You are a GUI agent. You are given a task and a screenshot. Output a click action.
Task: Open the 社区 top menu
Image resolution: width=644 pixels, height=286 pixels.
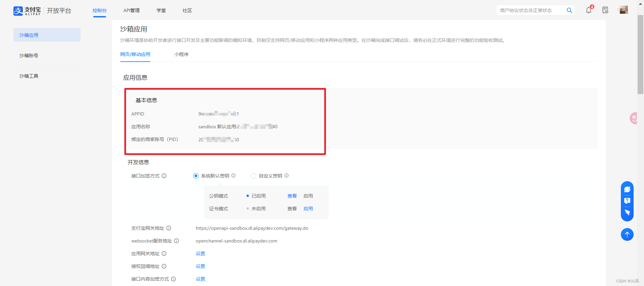187,10
